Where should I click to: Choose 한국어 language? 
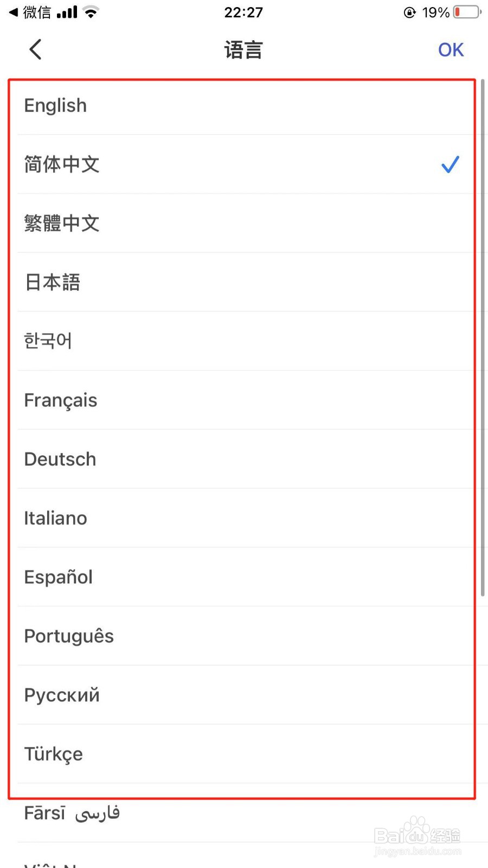pos(244,341)
